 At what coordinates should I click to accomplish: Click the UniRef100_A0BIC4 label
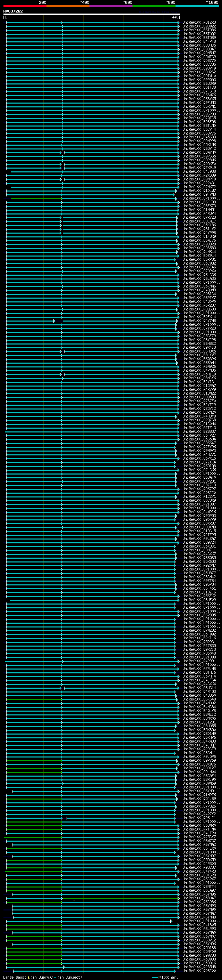point(199,294)
